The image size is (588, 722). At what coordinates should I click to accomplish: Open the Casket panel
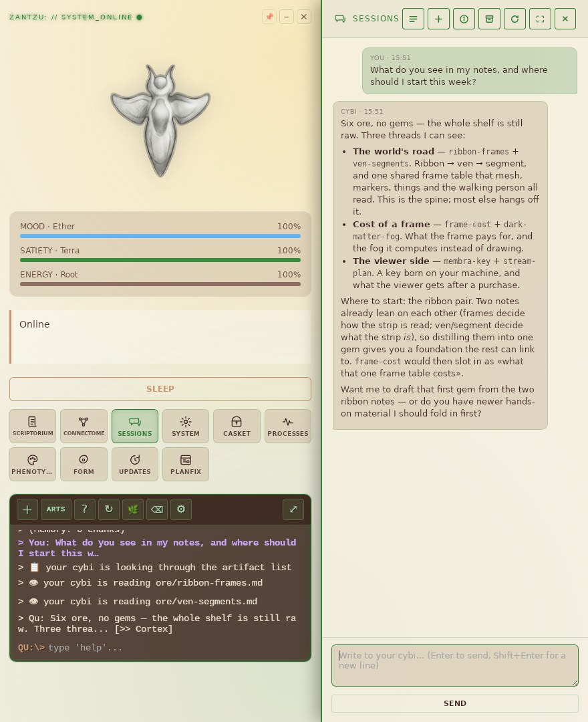click(x=237, y=426)
